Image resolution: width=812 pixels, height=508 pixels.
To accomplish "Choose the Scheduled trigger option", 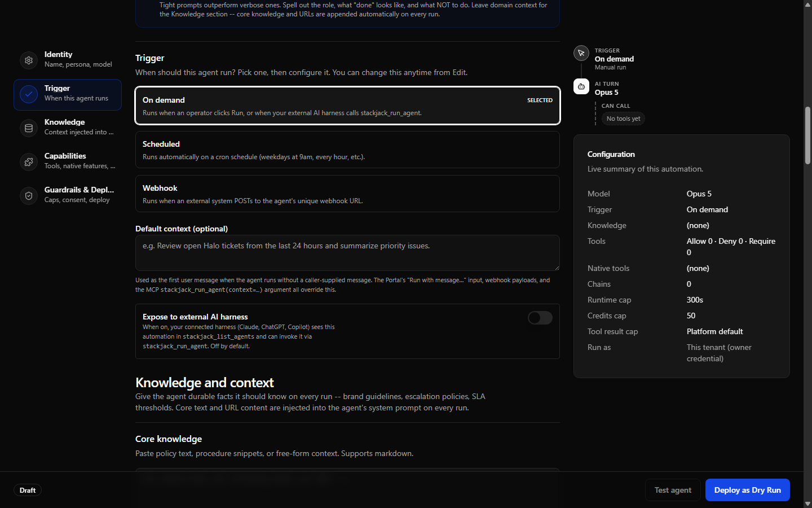I will (x=347, y=150).
